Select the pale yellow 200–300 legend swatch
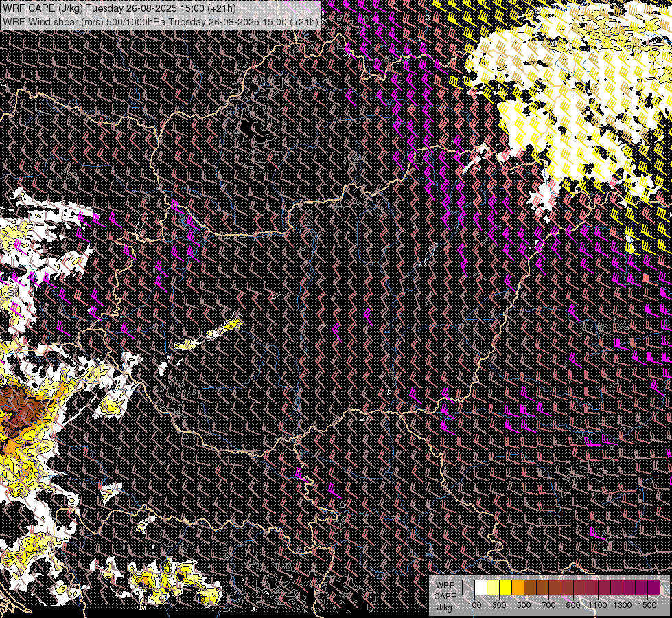Screen dimensions: 672x618 (x=494, y=587)
